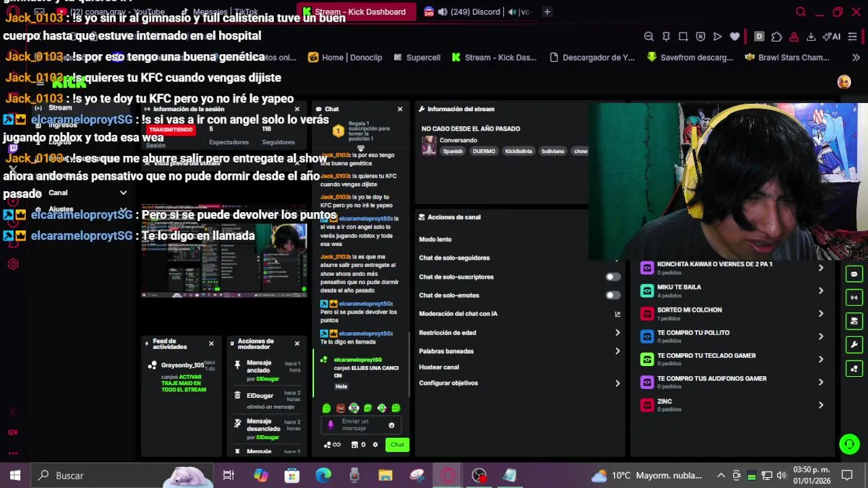The height and width of the screenshot is (488, 868).
Task: Click the wrench tool icon in right sidebar
Action: 854,345
